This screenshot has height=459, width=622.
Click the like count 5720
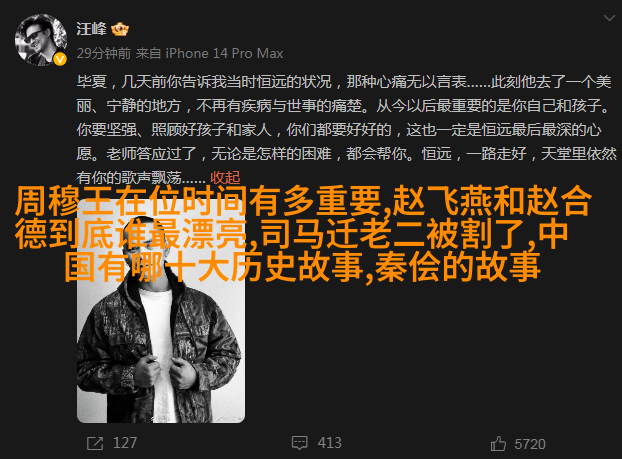coord(530,444)
